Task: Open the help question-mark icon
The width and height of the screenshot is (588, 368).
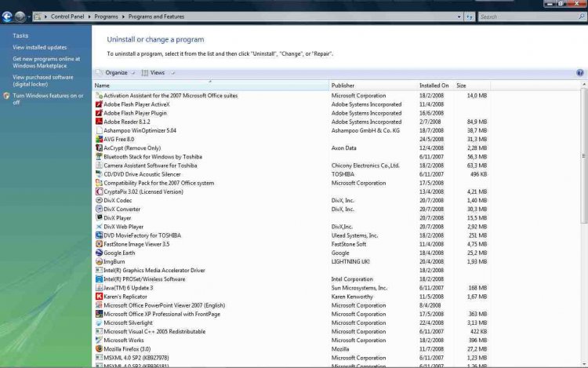Action: tap(579, 73)
